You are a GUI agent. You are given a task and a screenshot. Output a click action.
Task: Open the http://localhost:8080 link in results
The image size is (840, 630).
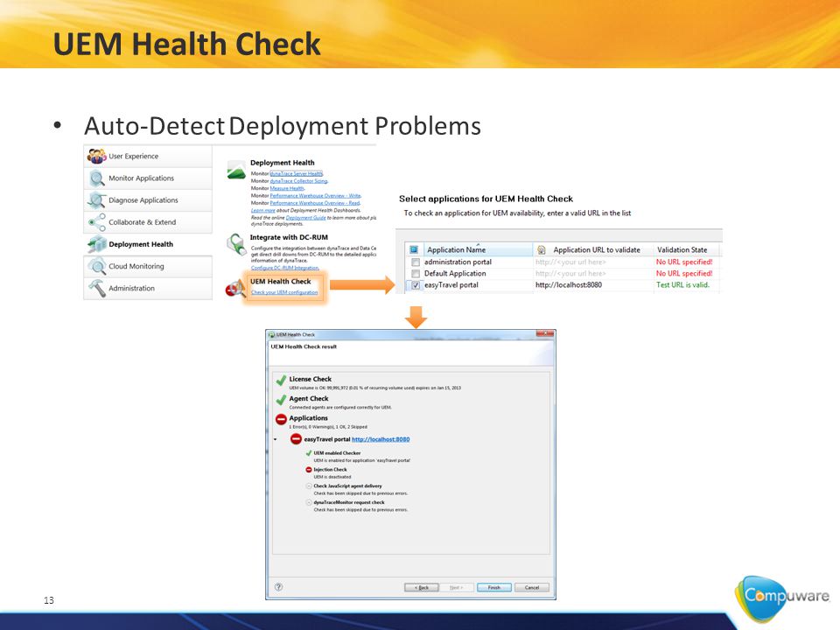[x=381, y=439]
